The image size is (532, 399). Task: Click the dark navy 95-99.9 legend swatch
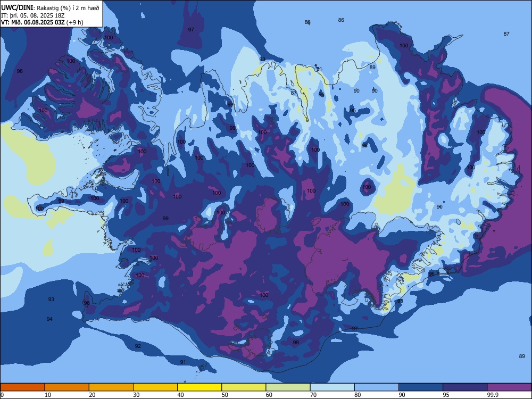[x=465, y=387]
